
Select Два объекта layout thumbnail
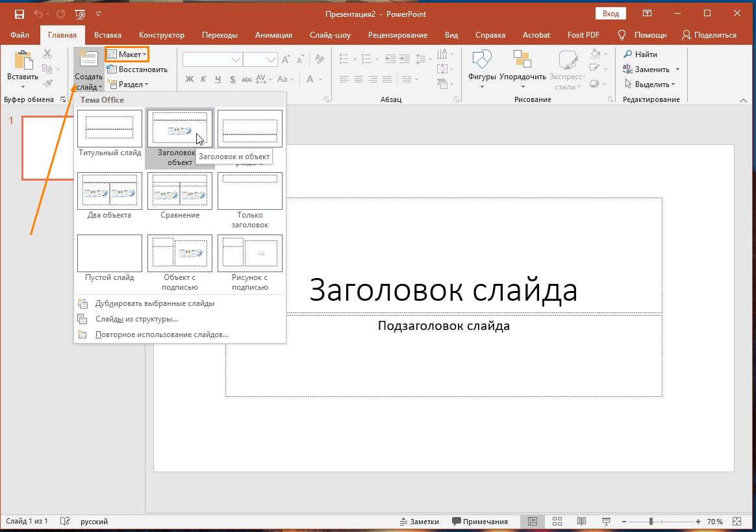(110, 191)
